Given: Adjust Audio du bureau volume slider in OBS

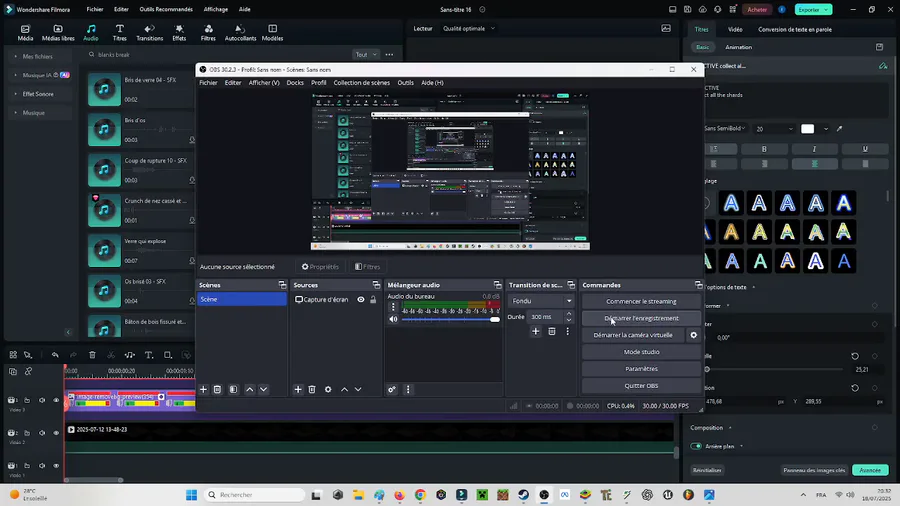Looking at the screenshot, I should click(450, 320).
